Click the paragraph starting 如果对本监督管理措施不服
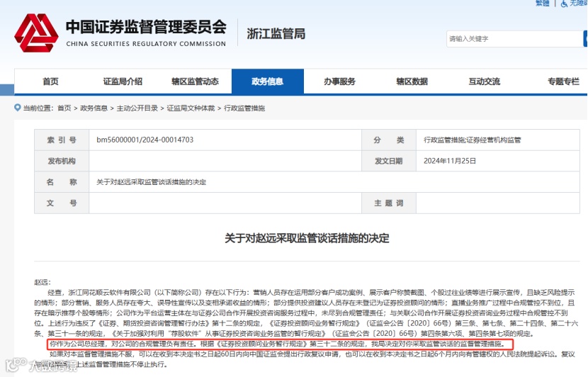The height and width of the screenshot is (377, 588). point(305,359)
